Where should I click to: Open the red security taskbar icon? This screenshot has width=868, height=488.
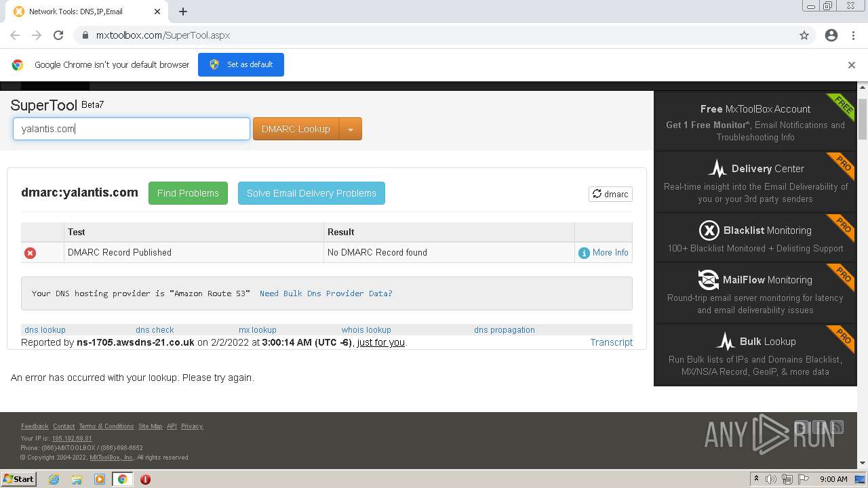tap(145, 479)
